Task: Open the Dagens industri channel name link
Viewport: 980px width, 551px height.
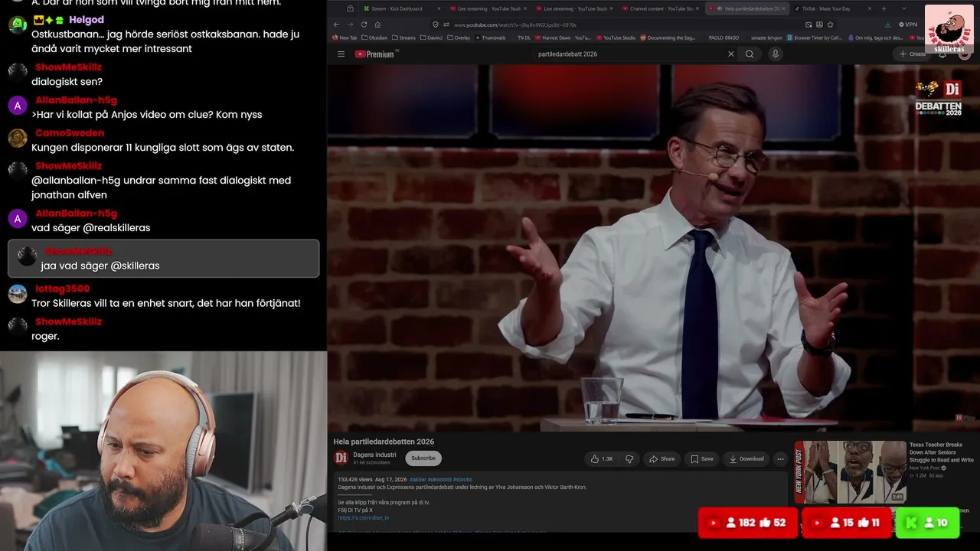Action: (x=374, y=455)
